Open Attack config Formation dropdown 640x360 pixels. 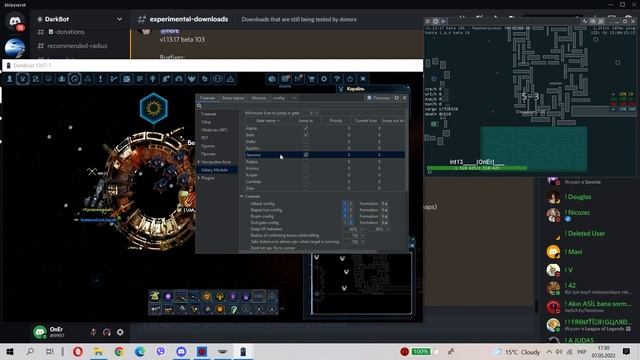click(x=384, y=204)
